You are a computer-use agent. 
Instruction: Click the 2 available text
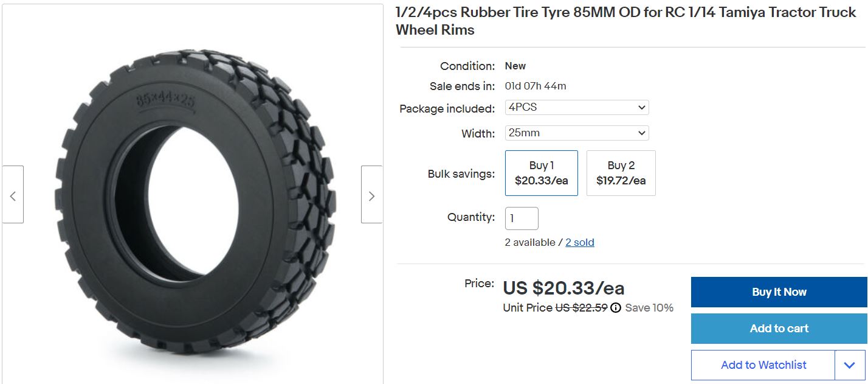(530, 242)
